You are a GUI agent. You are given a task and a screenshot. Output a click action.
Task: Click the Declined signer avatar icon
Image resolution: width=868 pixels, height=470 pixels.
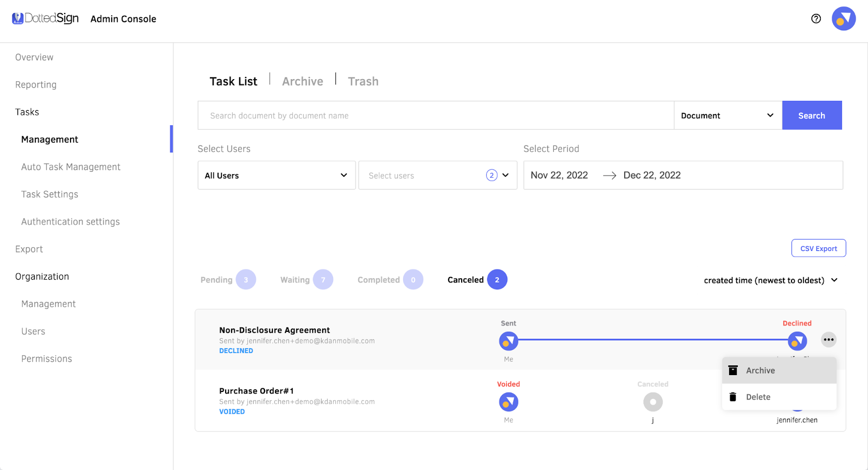click(797, 341)
